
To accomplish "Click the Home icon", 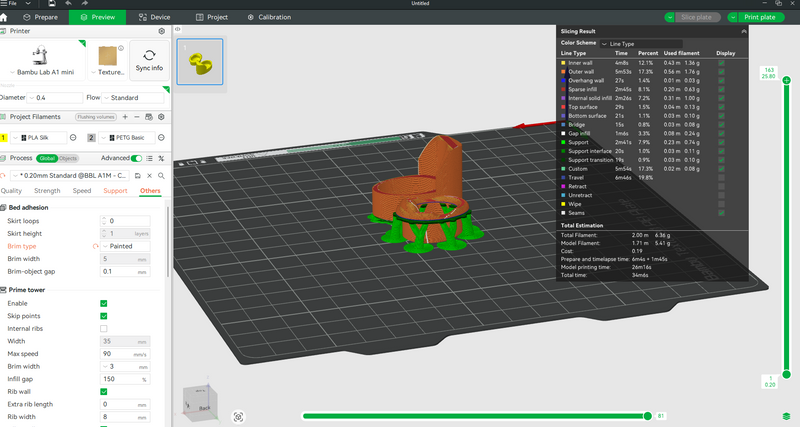I will (x=4, y=17).
